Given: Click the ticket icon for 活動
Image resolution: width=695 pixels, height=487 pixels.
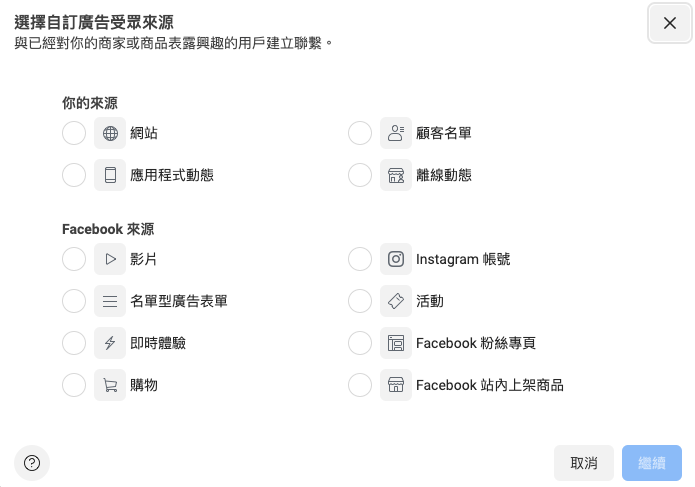Looking at the screenshot, I should tap(396, 301).
